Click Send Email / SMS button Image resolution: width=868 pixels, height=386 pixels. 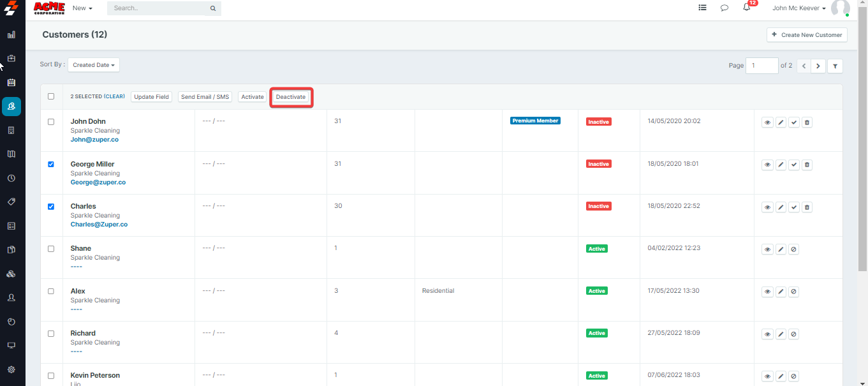click(x=205, y=97)
